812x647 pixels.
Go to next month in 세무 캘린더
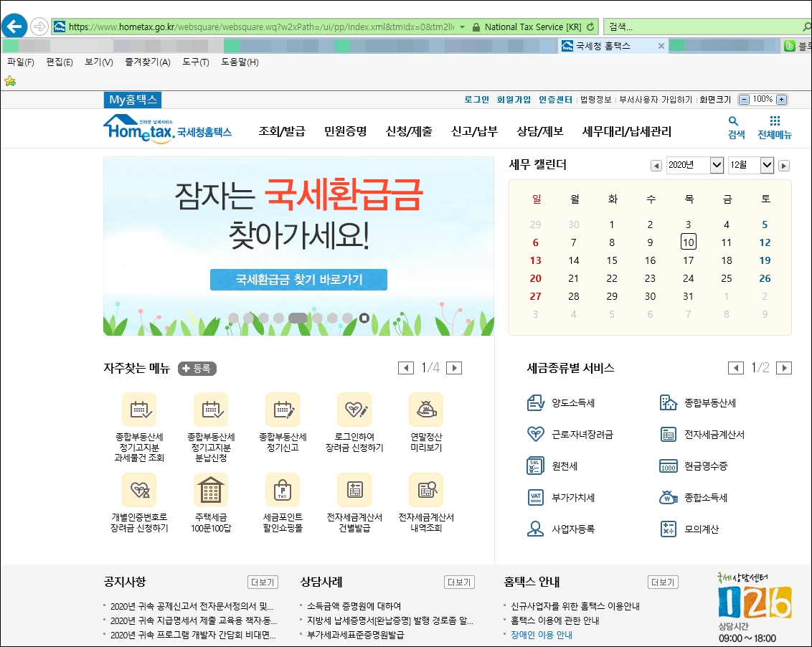[784, 166]
